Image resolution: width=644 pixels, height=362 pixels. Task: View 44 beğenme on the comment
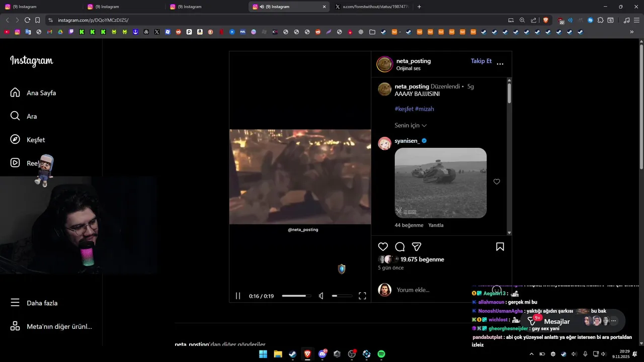(x=409, y=225)
